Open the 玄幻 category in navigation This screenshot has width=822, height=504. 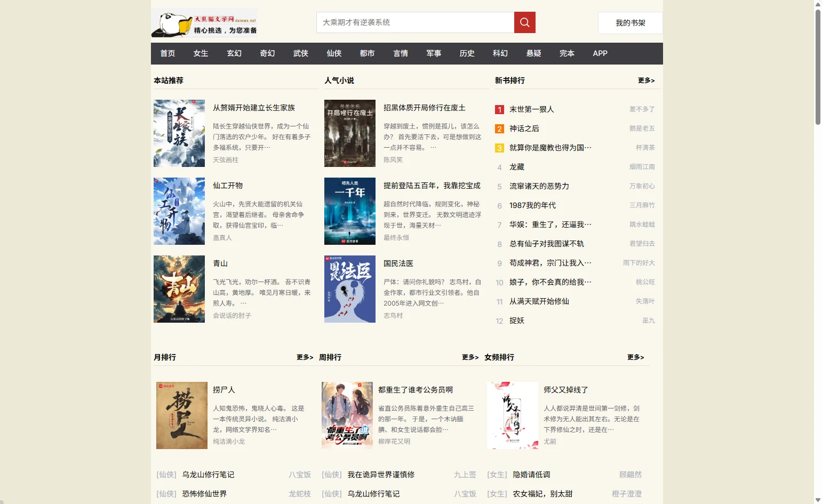pyautogui.click(x=234, y=53)
